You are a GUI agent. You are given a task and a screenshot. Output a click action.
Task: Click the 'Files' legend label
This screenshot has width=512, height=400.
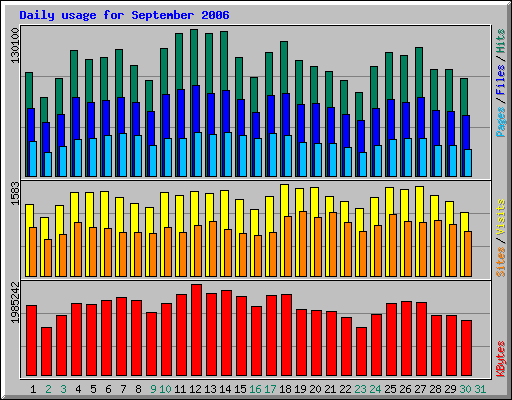[500, 79]
